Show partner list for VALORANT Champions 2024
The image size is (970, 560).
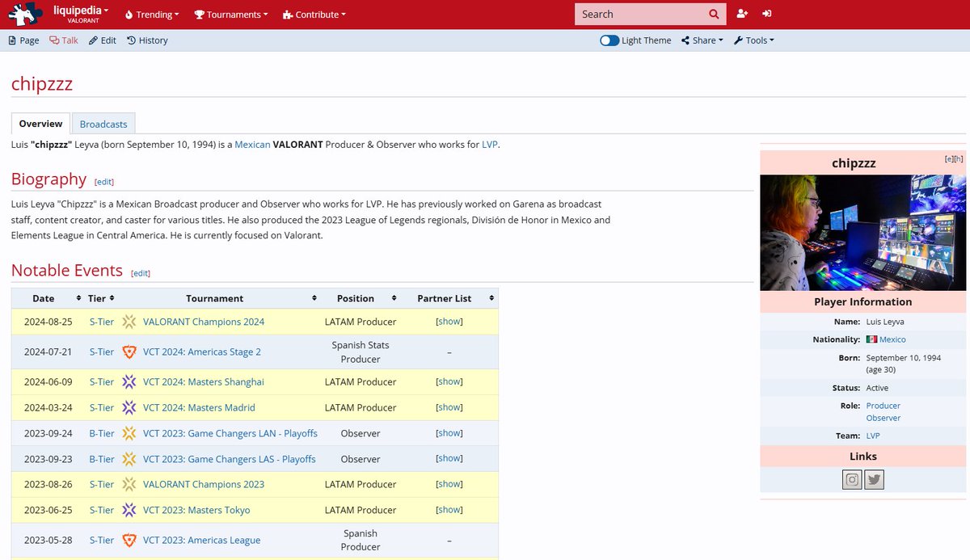click(x=449, y=321)
